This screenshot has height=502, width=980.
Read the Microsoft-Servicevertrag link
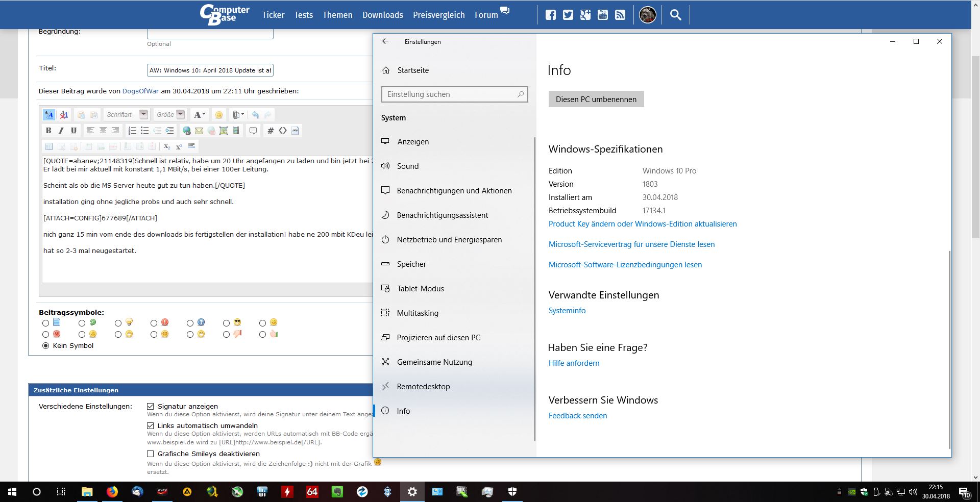(x=631, y=244)
